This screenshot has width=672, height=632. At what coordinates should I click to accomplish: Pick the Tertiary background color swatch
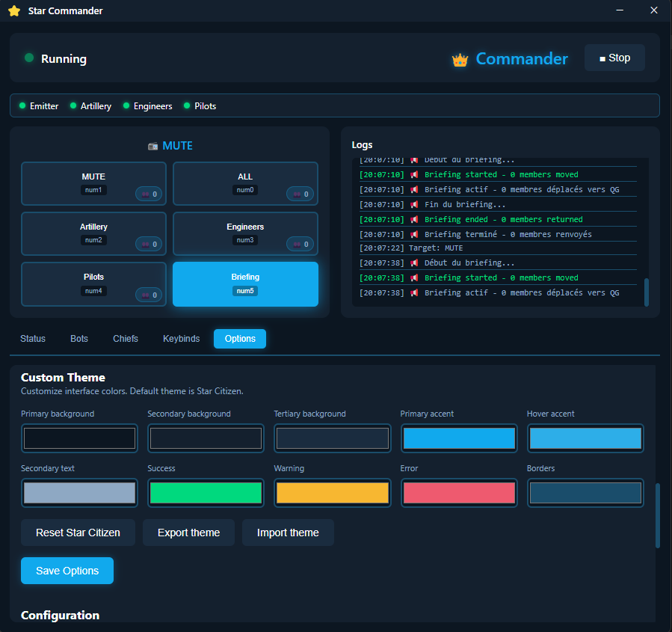pyautogui.click(x=333, y=438)
